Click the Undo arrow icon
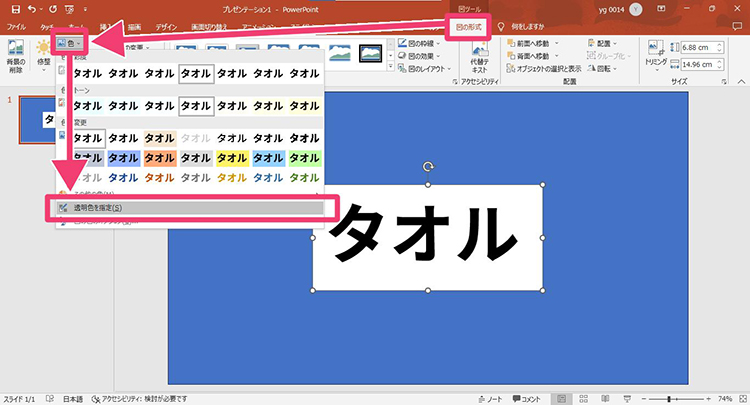 point(34,8)
